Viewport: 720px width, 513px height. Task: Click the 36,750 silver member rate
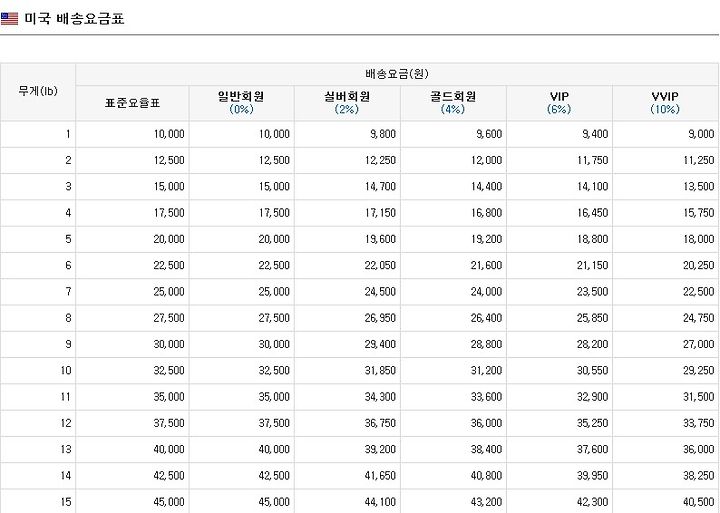[380, 423]
